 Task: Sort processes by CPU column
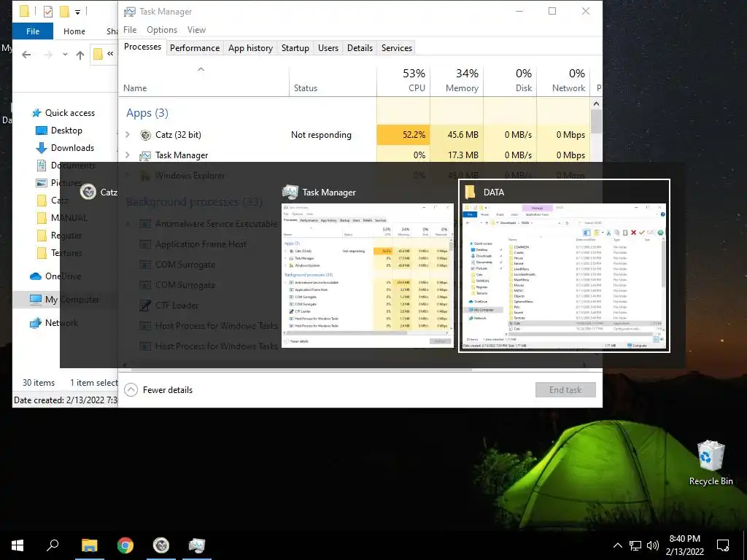[x=403, y=80]
